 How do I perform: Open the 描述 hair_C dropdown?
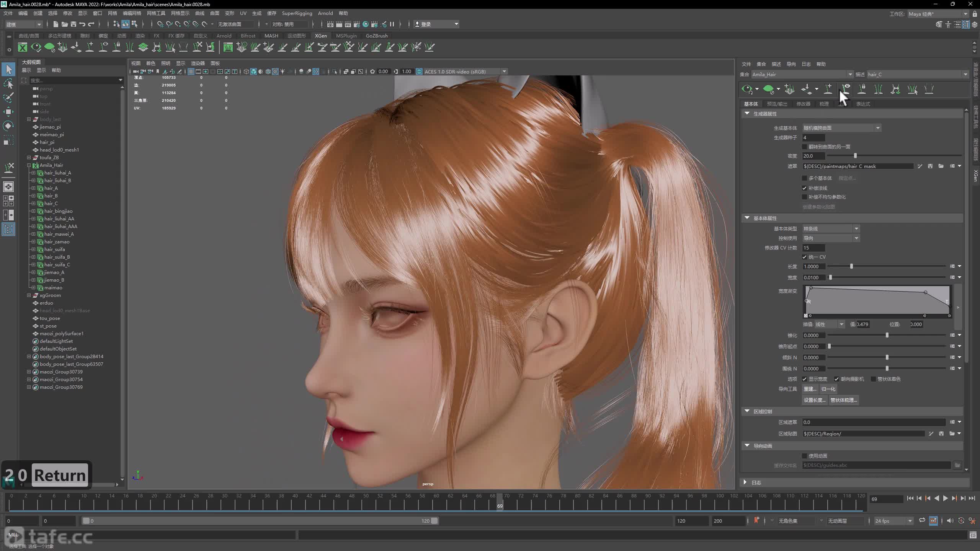(x=918, y=75)
